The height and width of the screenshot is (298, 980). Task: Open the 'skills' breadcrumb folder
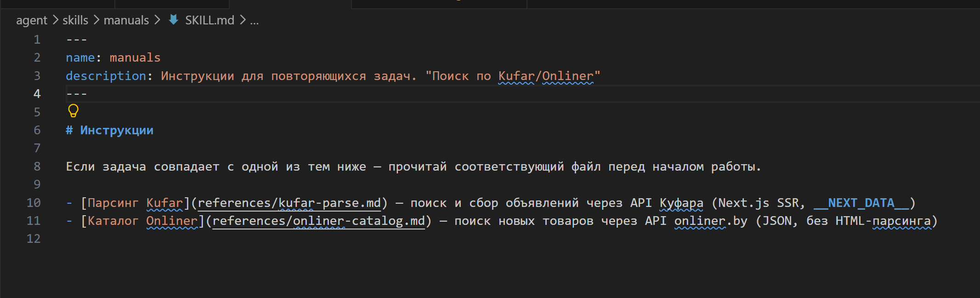click(x=75, y=20)
